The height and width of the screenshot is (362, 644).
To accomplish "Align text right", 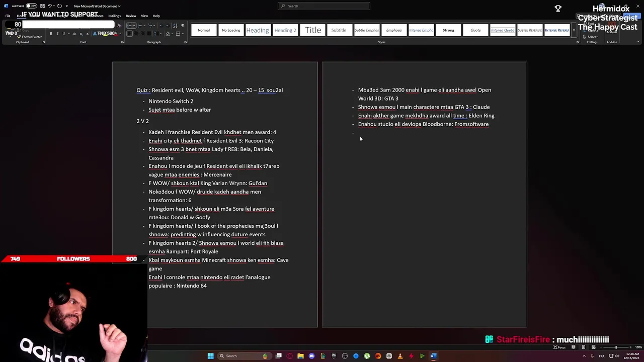I will click(x=142, y=34).
